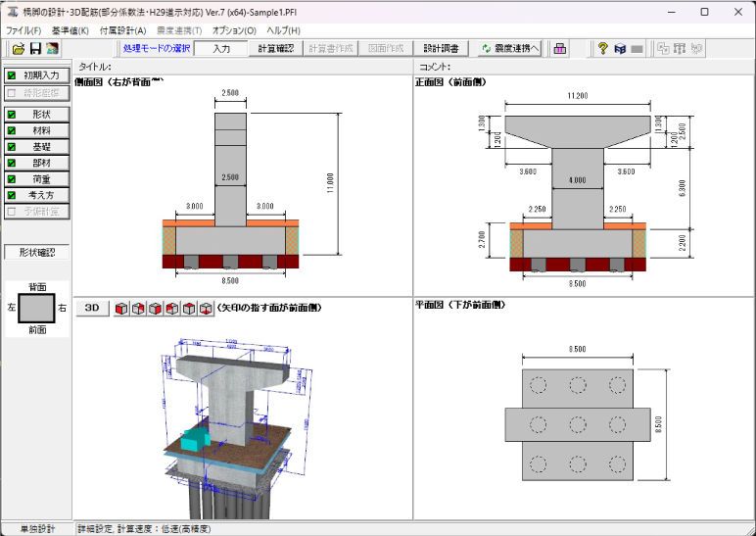Click the 2.200 footing height dimension

682,243
